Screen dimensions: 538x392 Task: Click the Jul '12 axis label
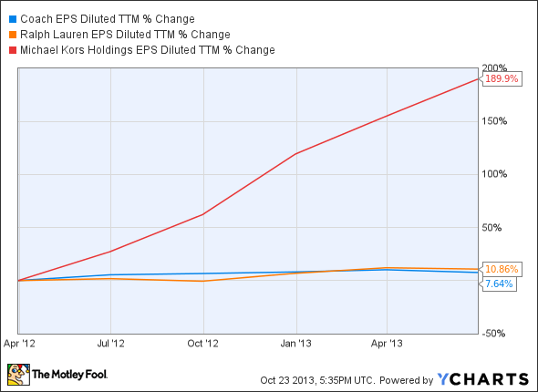(110, 344)
